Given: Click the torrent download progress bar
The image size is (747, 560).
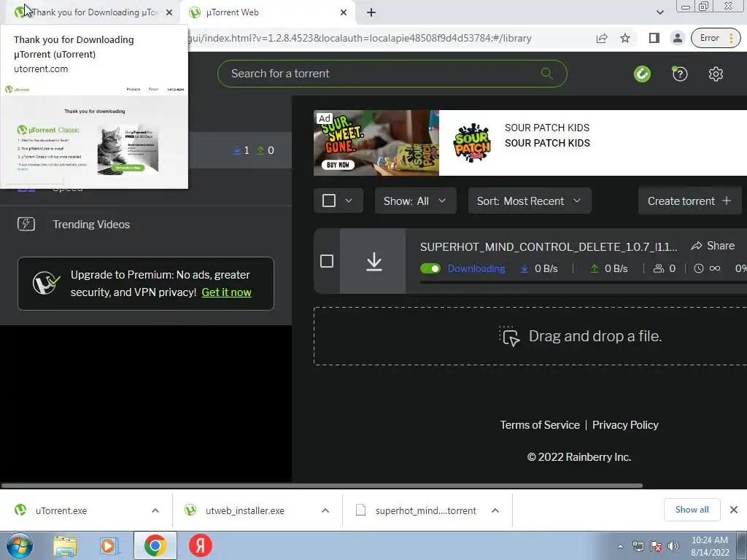Looking at the screenshot, I should (583, 282).
